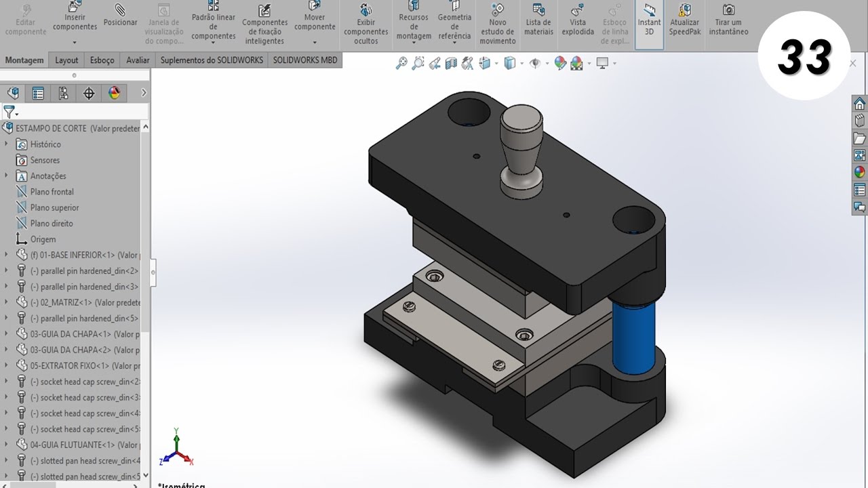Click Exibir componentes ocultos
The image size is (868, 488).
click(x=366, y=24)
